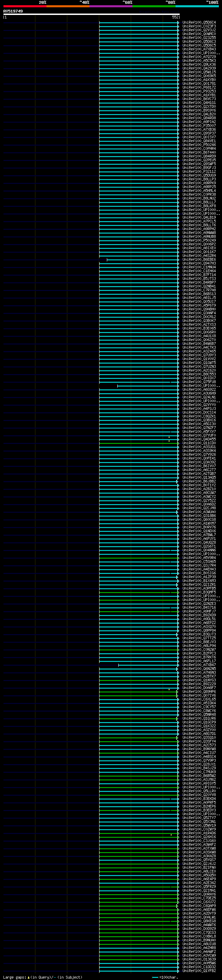
Task: Select subject label UniRef100_P68172
Action: (x=199, y=87)
